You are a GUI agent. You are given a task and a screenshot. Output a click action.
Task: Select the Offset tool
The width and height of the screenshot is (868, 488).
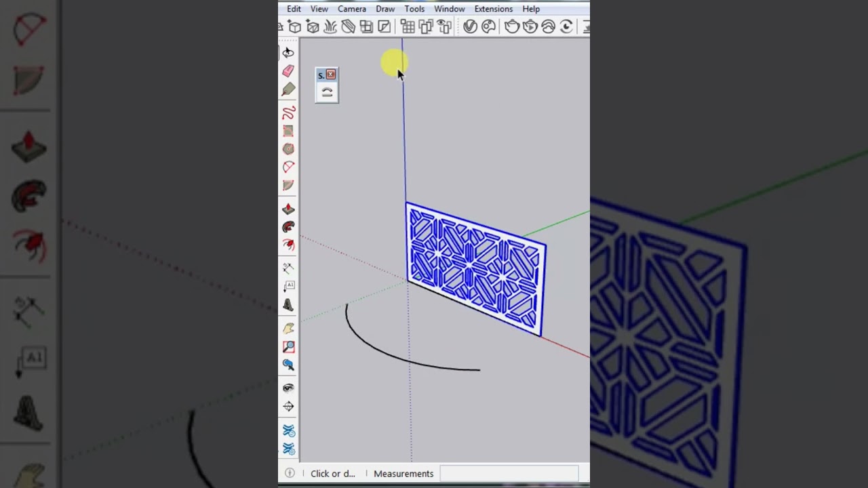[288, 245]
